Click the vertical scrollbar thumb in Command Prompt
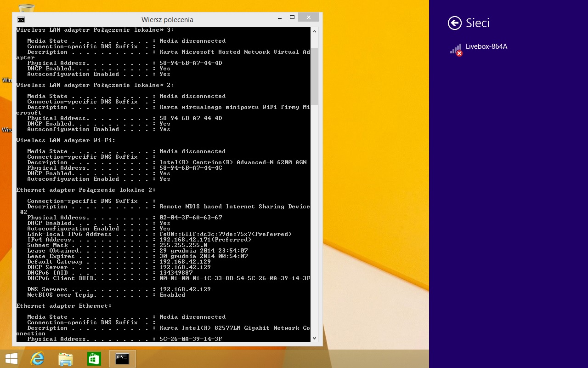Viewport: 588px width, 368px height. [x=314, y=76]
